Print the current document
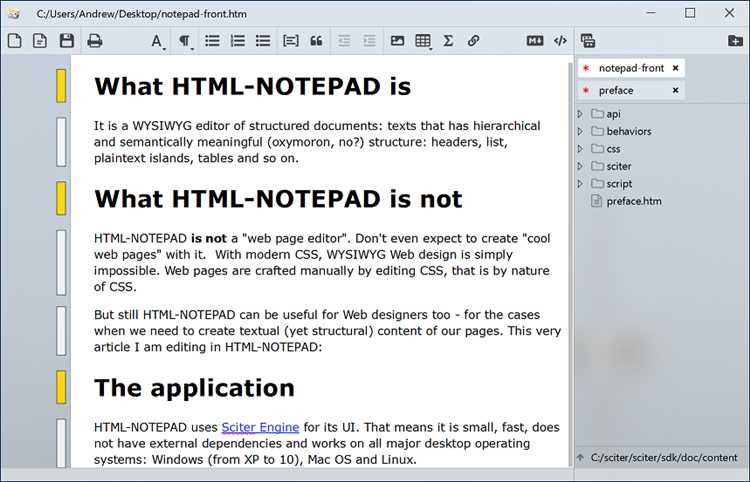 (x=95, y=41)
